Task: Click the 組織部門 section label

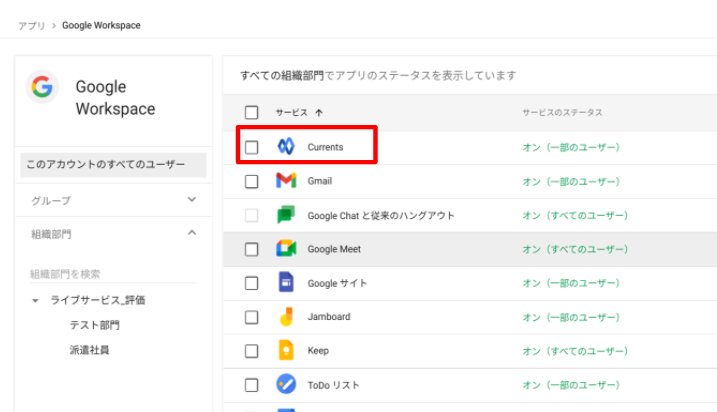Action: [x=51, y=234]
